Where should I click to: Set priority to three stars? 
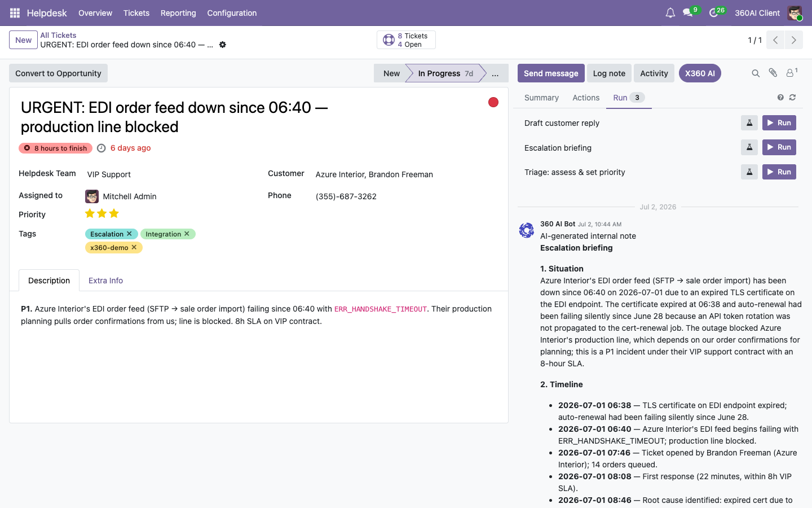click(x=114, y=213)
